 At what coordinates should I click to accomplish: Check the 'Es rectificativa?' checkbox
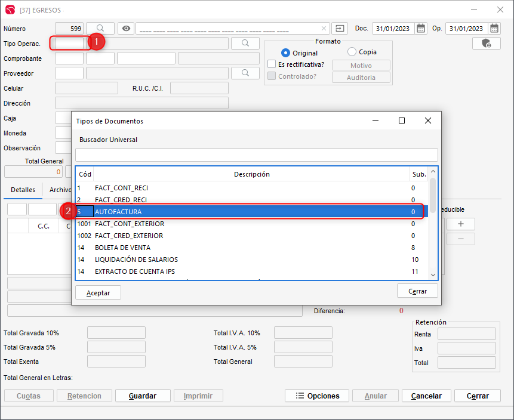click(272, 64)
